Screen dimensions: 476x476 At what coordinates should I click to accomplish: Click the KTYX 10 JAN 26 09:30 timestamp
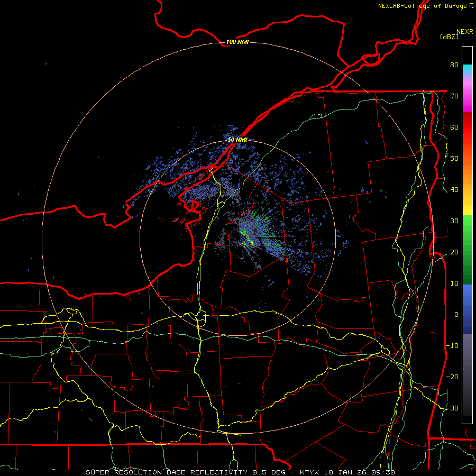pos(347,472)
